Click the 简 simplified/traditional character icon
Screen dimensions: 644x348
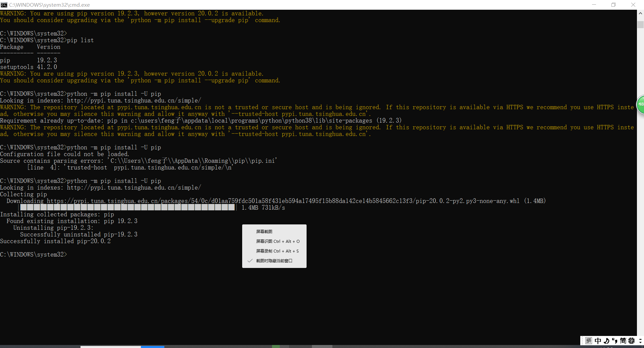(624, 341)
